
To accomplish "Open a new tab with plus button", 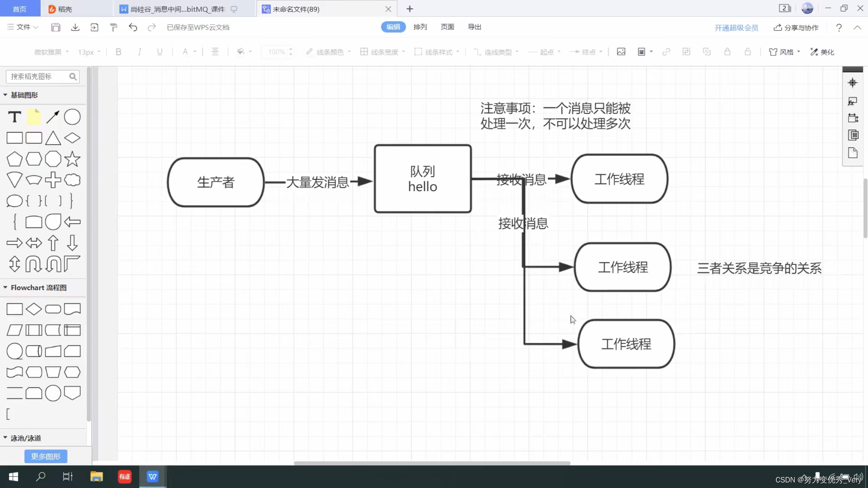I will pos(410,9).
